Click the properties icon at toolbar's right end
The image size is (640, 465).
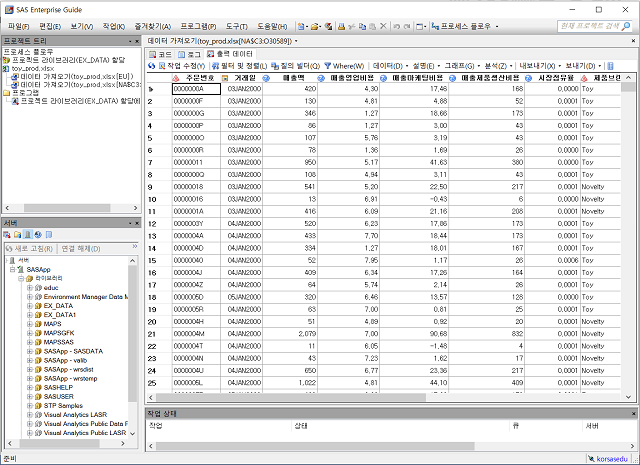tap(611, 66)
